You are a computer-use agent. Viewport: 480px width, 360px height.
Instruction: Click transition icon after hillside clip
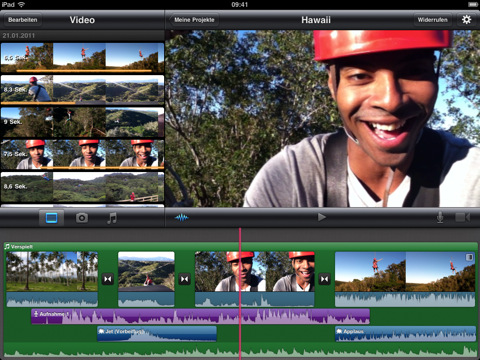pyautogui.click(x=184, y=279)
